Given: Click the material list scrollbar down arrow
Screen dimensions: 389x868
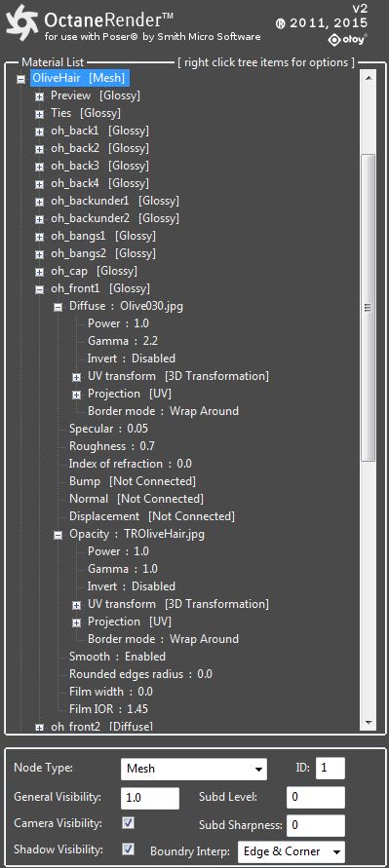Looking at the screenshot, I should click(x=368, y=723).
